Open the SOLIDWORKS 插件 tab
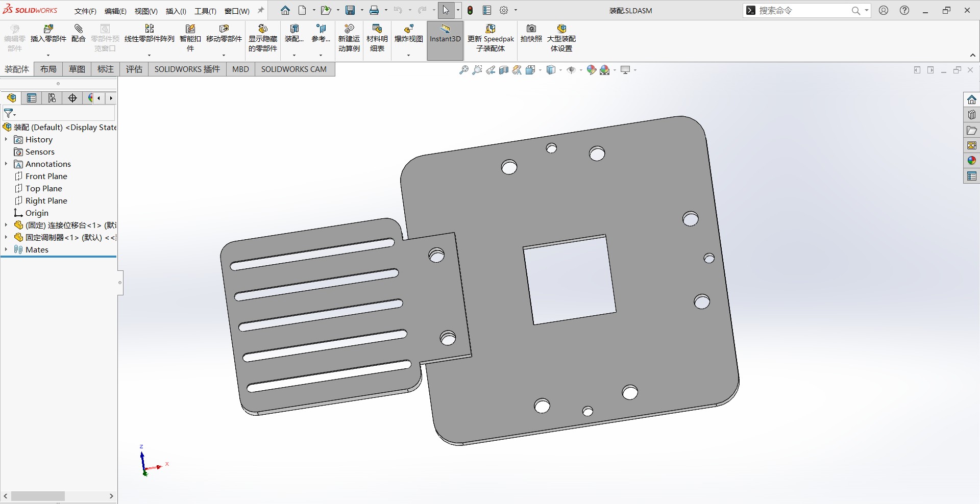 point(187,69)
